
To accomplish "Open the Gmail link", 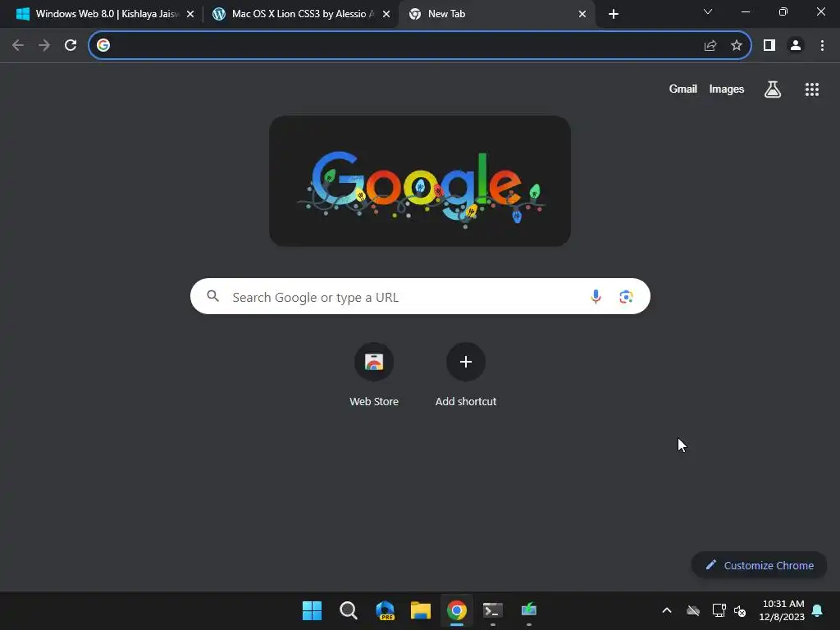I will pos(683,89).
